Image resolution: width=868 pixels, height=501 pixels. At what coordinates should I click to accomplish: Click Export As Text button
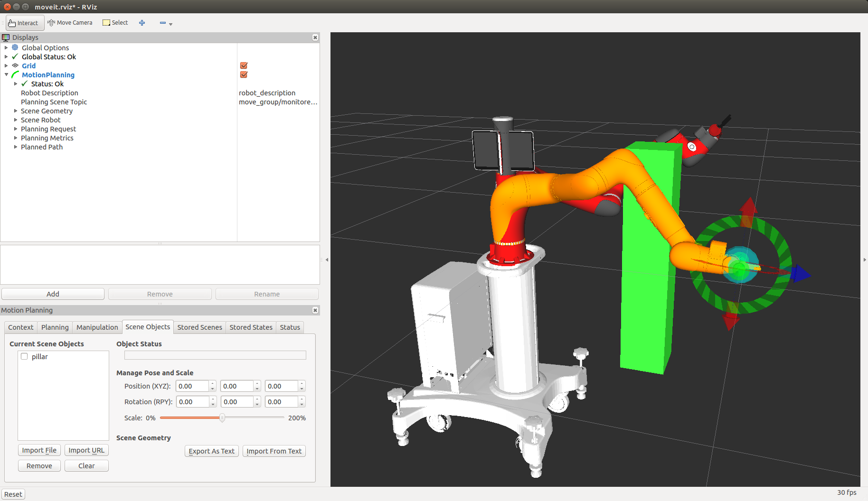pyautogui.click(x=212, y=451)
